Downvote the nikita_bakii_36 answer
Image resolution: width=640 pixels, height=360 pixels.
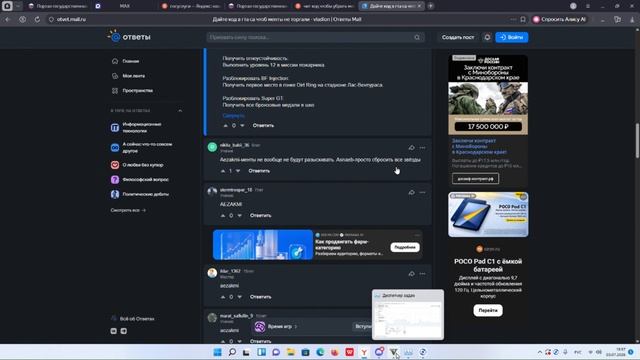click(x=238, y=171)
